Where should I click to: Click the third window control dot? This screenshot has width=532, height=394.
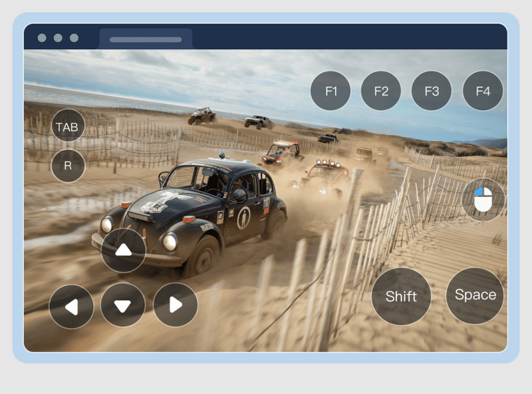pyautogui.click(x=74, y=38)
